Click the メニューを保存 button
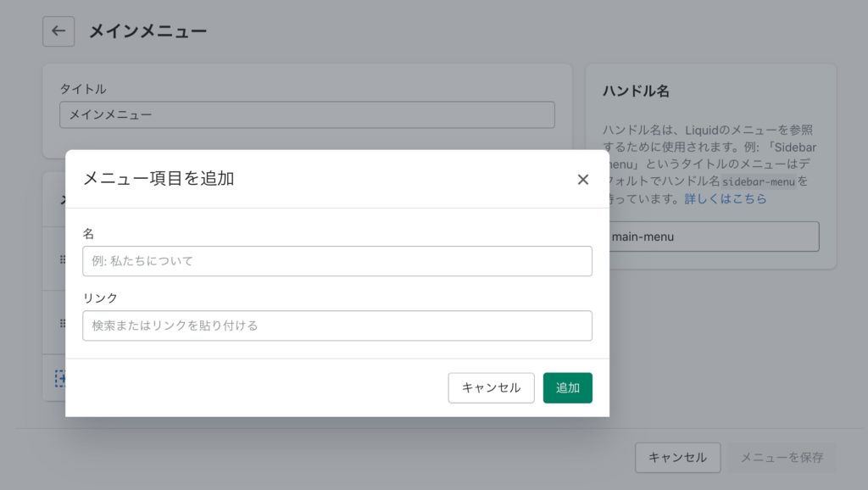 point(782,457)
